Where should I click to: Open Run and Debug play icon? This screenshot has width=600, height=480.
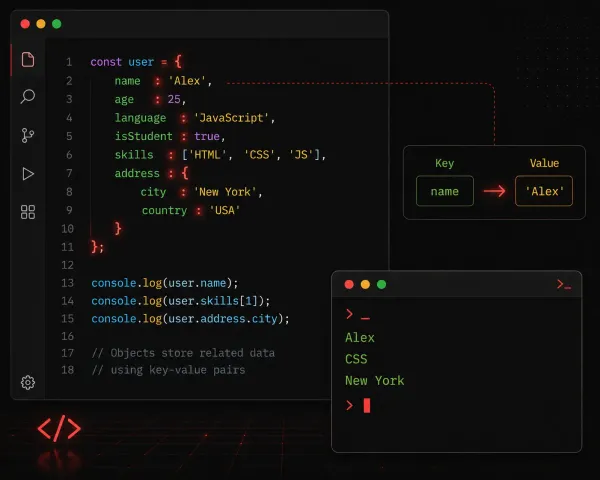point(28,174)
